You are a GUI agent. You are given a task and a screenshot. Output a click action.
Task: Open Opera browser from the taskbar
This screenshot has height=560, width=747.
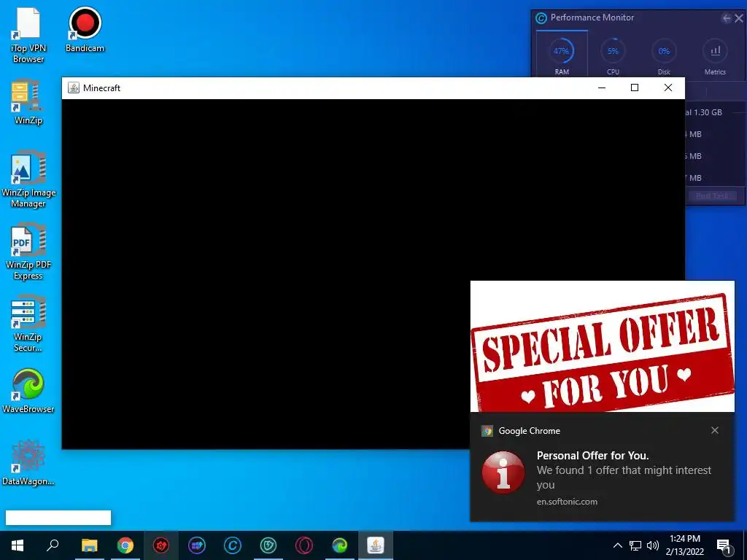[x=304, y=545]
